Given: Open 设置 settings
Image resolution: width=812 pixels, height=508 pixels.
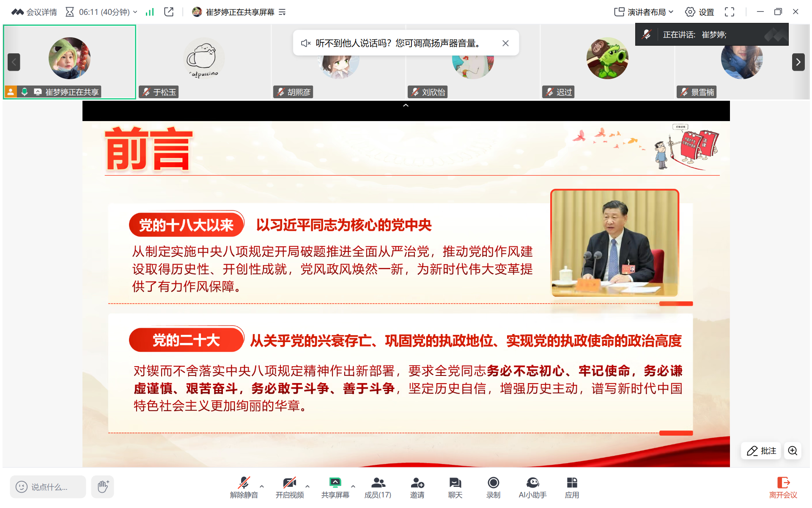Looking at the screenshot, I should coord(700,12).
